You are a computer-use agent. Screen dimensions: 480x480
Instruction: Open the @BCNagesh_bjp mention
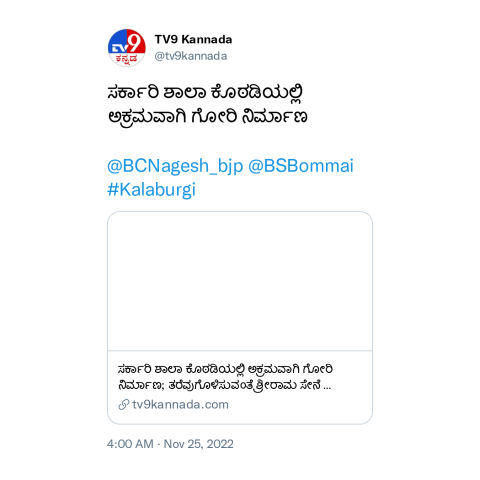point(175,166)
